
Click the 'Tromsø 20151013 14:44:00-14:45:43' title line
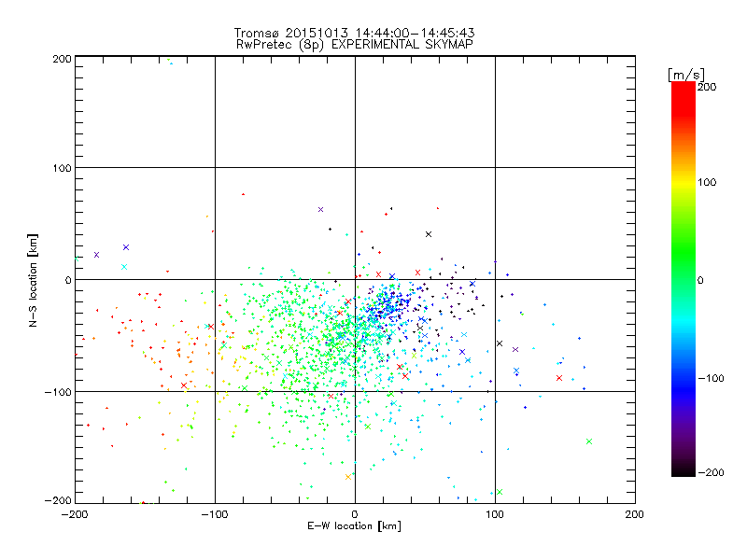point(354,33)
